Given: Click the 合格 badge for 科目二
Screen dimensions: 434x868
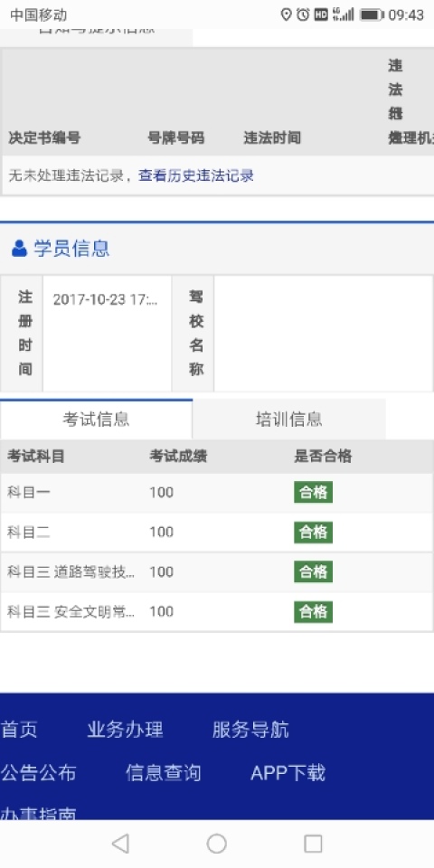Looking at the screenshot, I should pyautogui.click(x=314, y=532).
